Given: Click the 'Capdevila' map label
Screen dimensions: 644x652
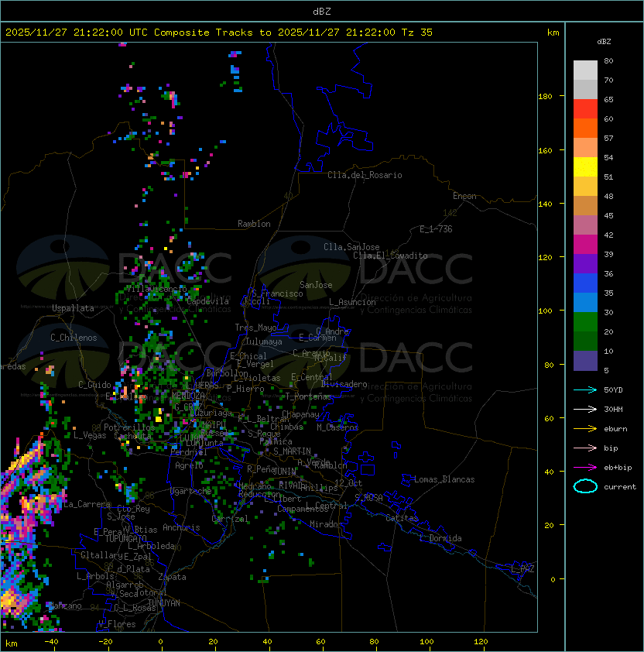Looking at the screenshot, I should tap(207, 301).
